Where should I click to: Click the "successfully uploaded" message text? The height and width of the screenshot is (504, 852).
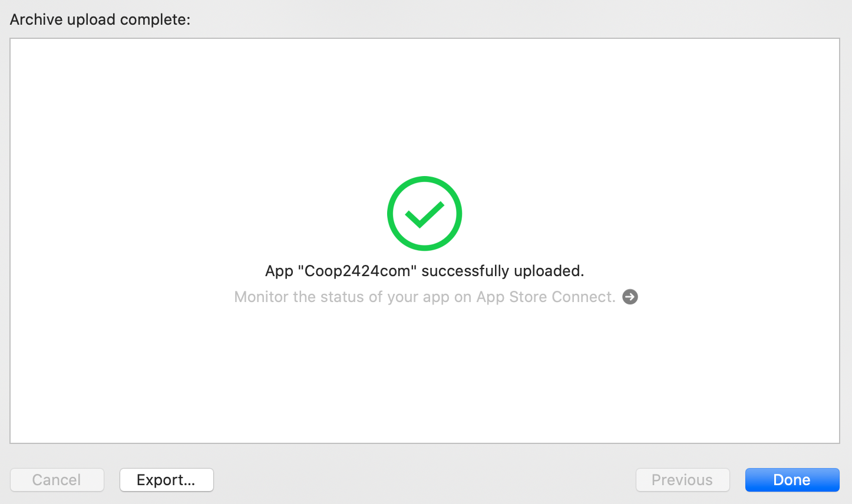click(x=424, y=271)
